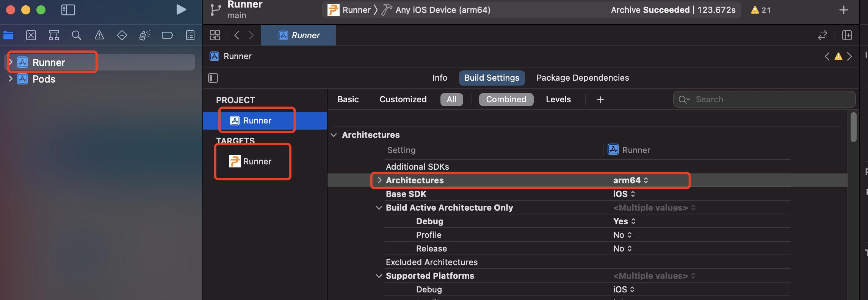
Task: Change the Base SDK iOS value
Action: pos(624,194)
